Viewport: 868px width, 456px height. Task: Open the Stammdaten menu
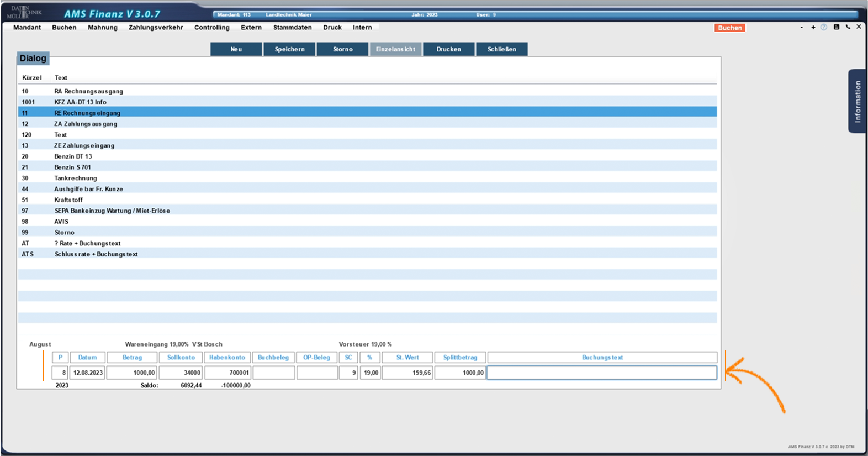pyautogui.click(x=292, y=28)
